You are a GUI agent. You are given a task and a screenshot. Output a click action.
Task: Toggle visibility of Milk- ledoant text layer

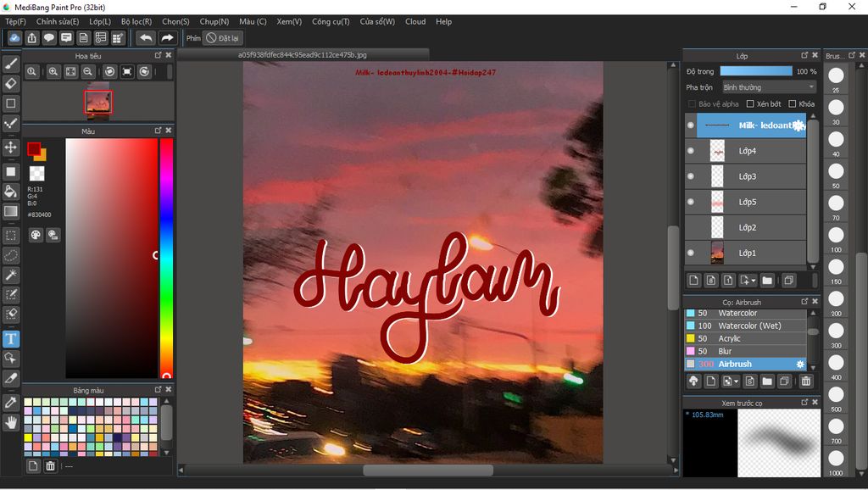[x=690, y=125]
